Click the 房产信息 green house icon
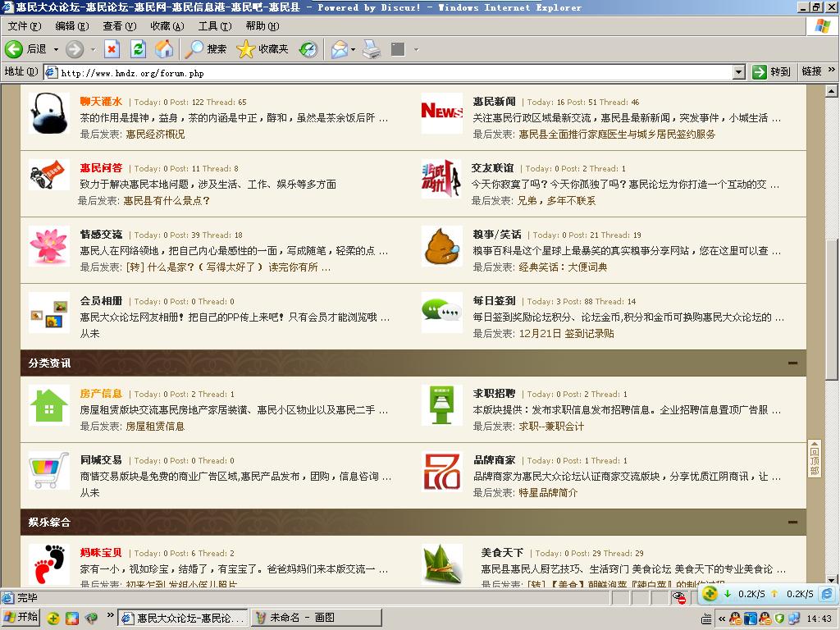840x630 pixels. (x=49, y=404)
